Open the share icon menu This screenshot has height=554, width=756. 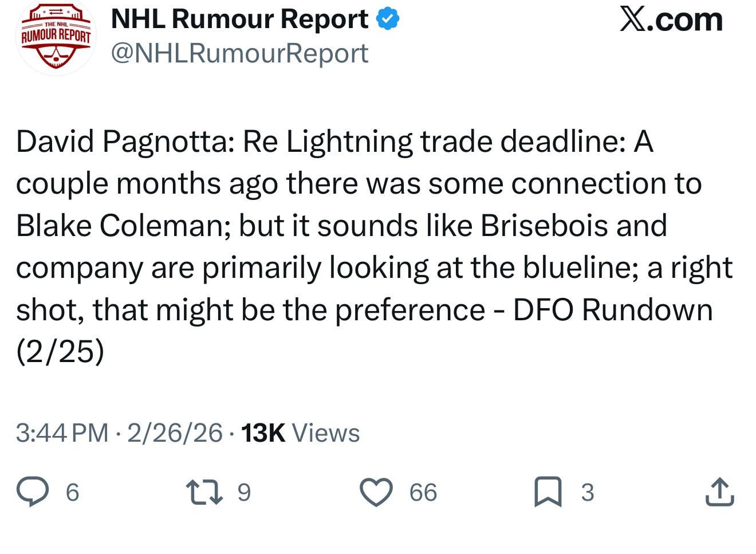(719, 492)
